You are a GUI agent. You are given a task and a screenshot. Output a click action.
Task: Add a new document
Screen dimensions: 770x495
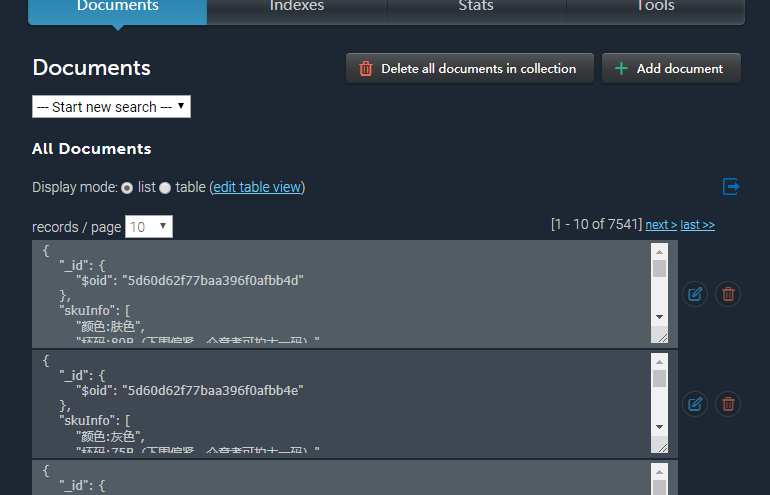[671, 68]
